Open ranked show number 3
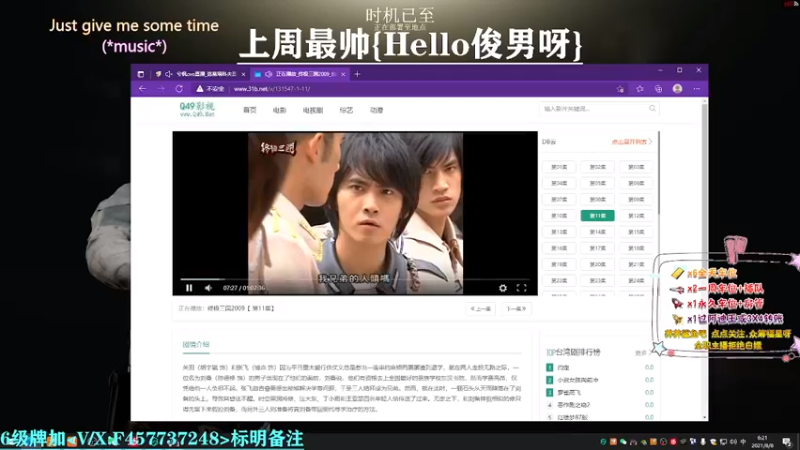 (568, 392)
